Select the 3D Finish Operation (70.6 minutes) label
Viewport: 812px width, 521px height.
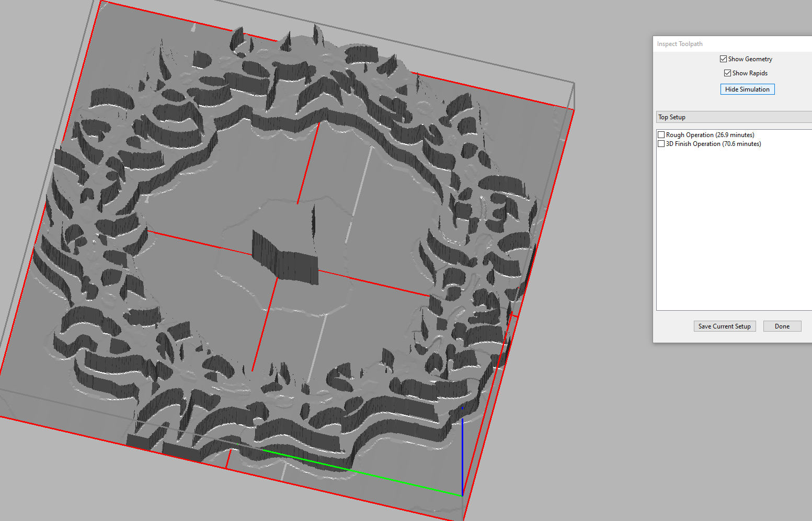pos(713,144)
